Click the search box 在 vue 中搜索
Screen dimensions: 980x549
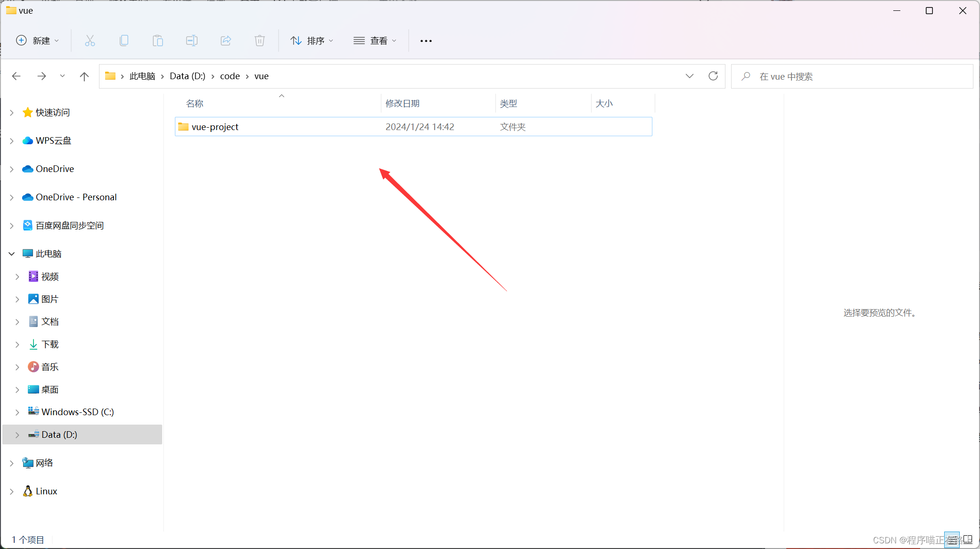pyautogui.click(x=852, y=76)
